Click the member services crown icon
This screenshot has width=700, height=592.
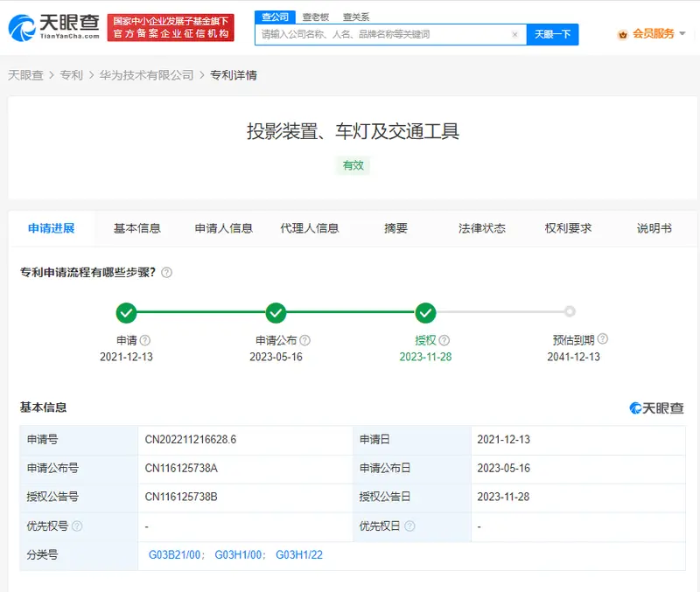click(x=622, y=34)
